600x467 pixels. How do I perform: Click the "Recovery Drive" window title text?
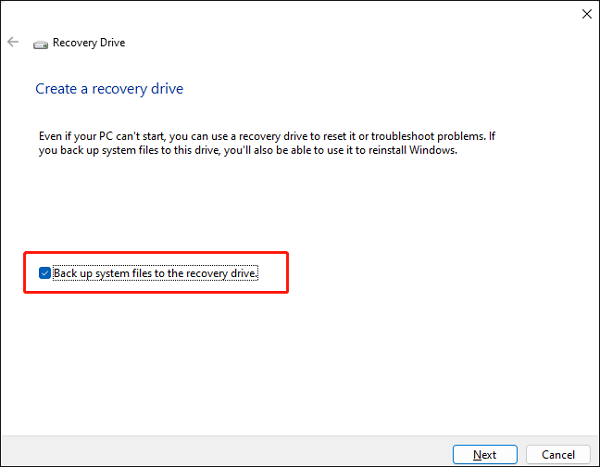pos(89,44)
